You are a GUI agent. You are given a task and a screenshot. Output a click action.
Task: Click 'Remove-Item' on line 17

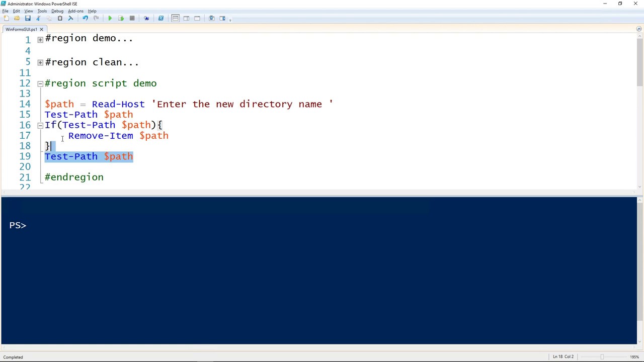point(101,136)
